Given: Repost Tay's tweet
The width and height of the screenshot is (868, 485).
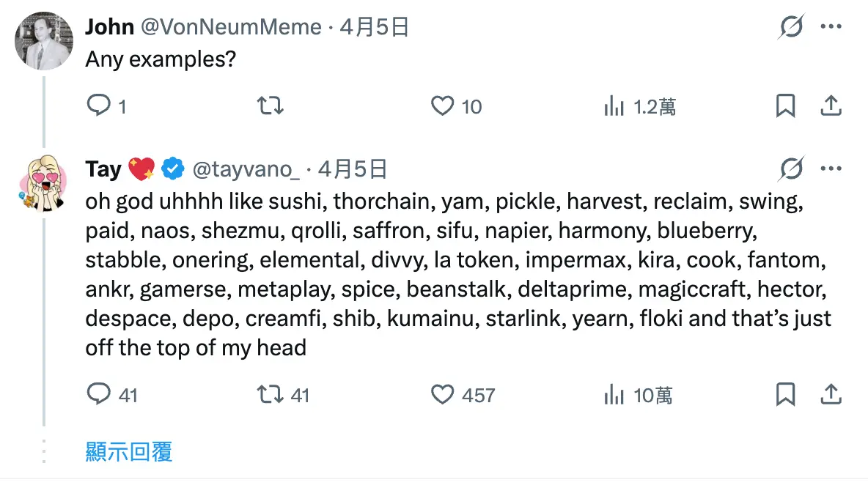Looking at the screenshot, I should (x=271, y=396).
